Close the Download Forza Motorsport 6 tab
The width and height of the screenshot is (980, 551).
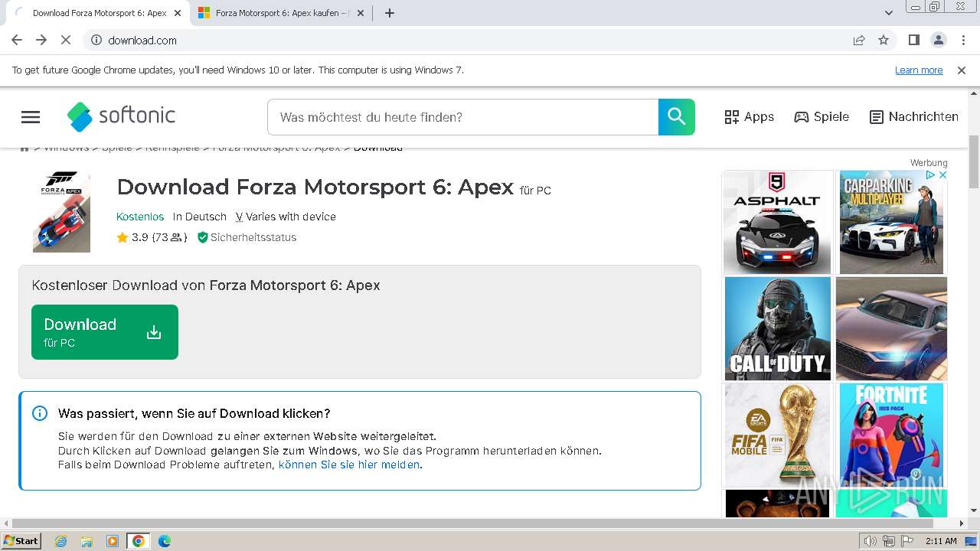(178, 13)
